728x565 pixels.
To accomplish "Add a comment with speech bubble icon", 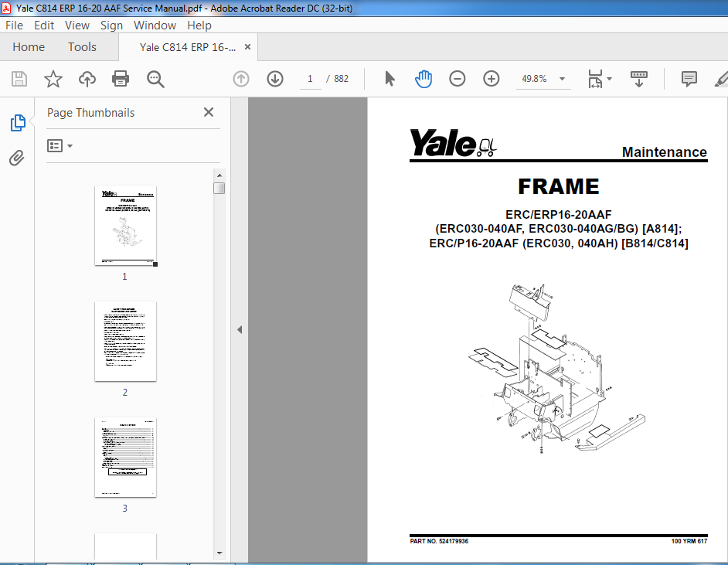I will 689,79.
